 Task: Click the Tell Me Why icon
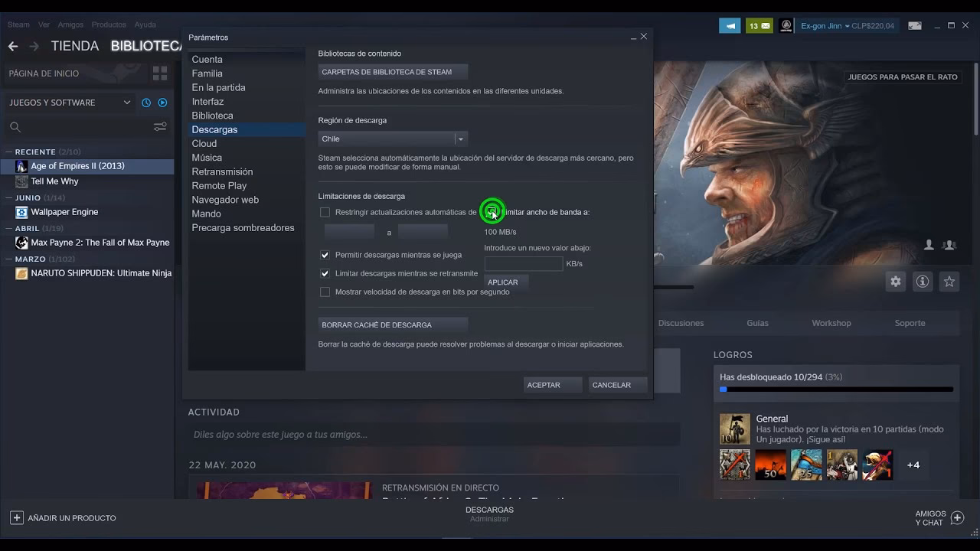pos(21,181)
